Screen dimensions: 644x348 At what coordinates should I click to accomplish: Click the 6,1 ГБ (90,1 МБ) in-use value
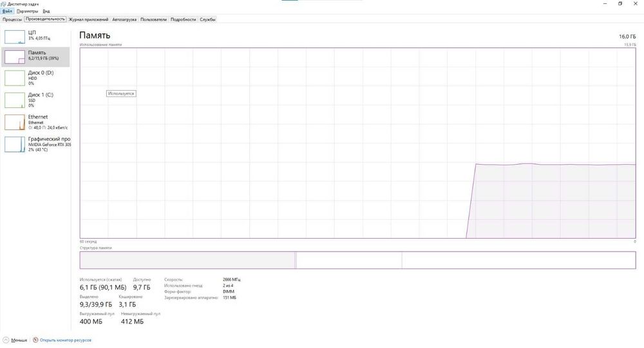tap(103, 288)
